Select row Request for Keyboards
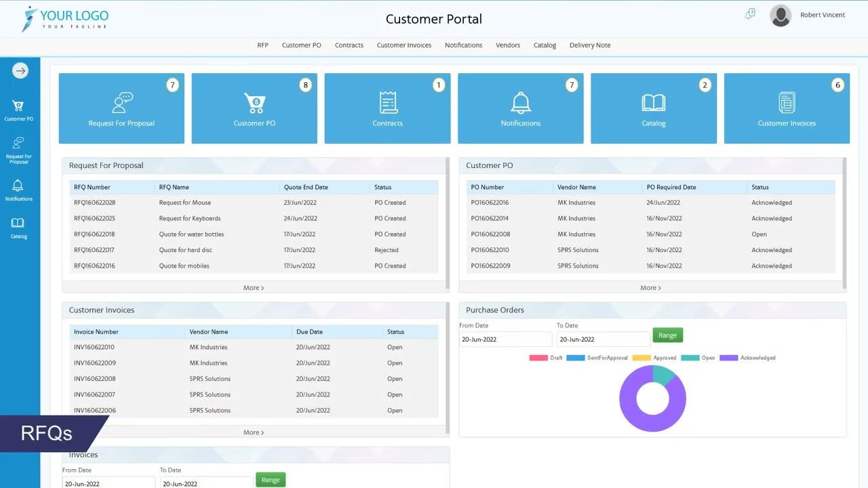Screen dimensions: 868x488 [x=254, y=218]
